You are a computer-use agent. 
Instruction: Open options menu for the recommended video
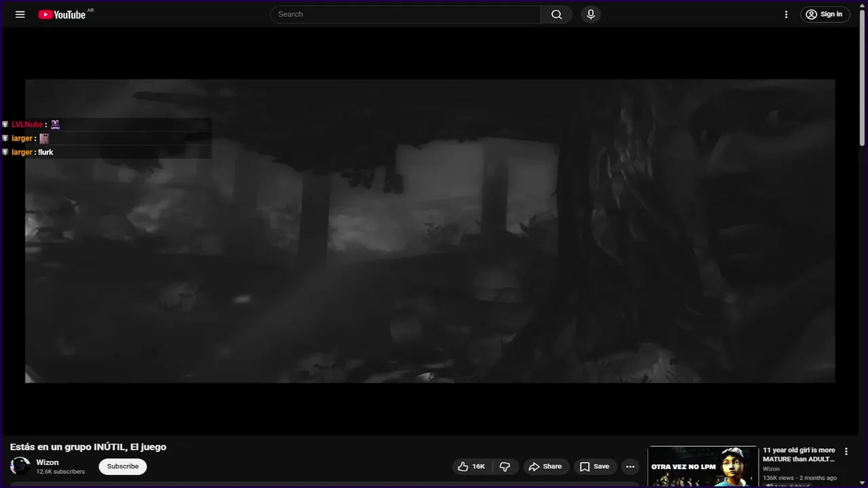coord(846,451)
